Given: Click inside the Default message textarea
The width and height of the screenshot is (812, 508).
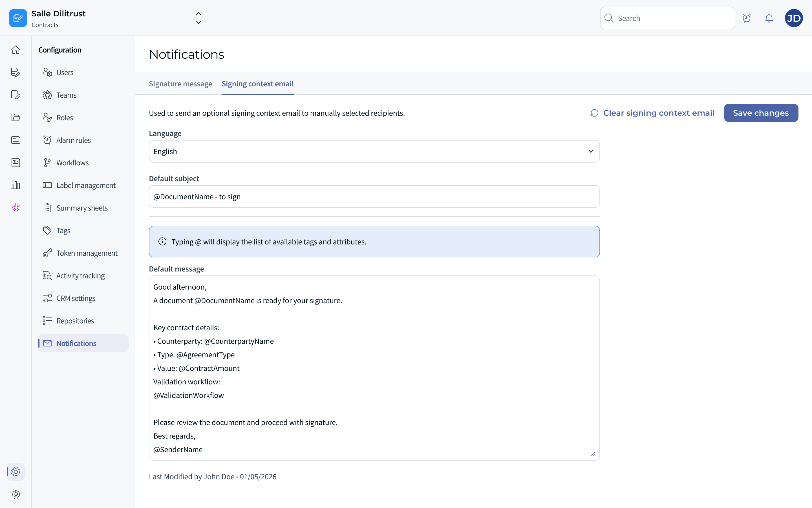Looking at the screenshot, I should pyautogui.click(x=374, y=368).
